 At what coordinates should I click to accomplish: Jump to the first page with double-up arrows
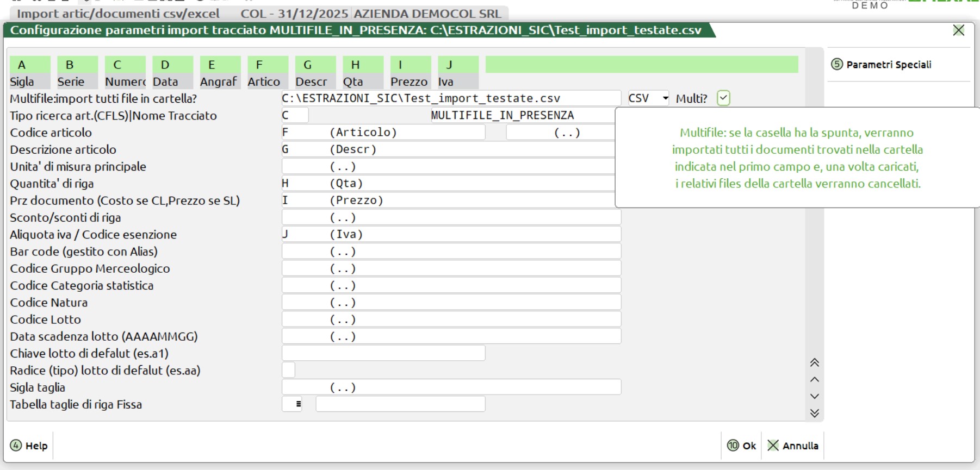click(x=814, y=362)
